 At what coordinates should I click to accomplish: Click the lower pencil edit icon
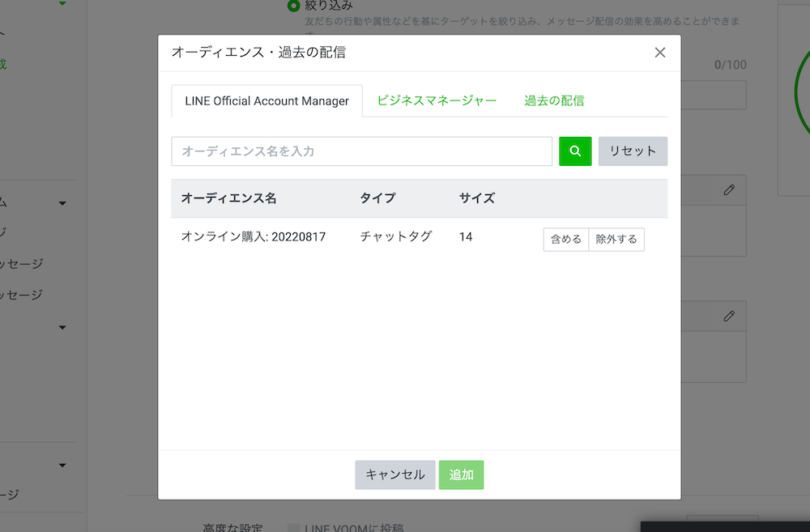[727, 316]
